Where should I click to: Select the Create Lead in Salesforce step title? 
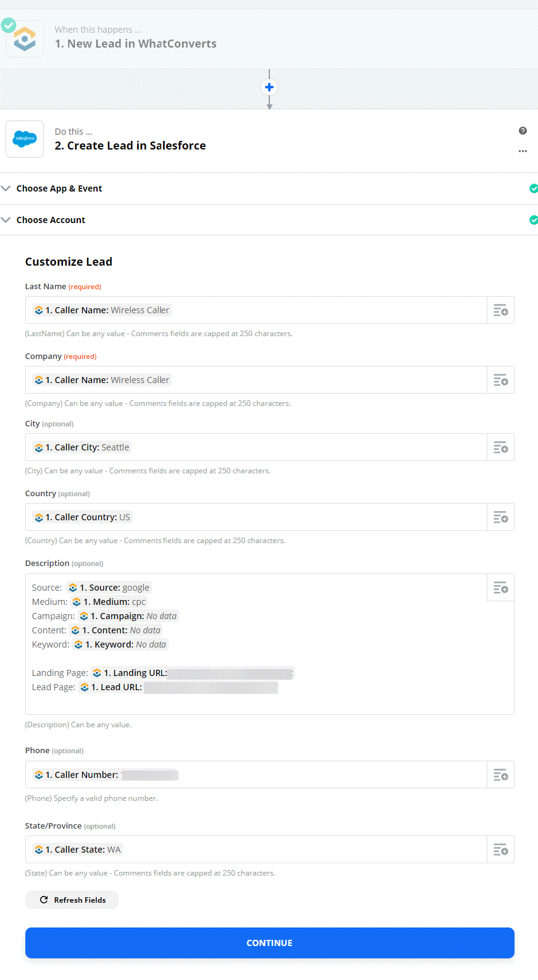[130, 146]
